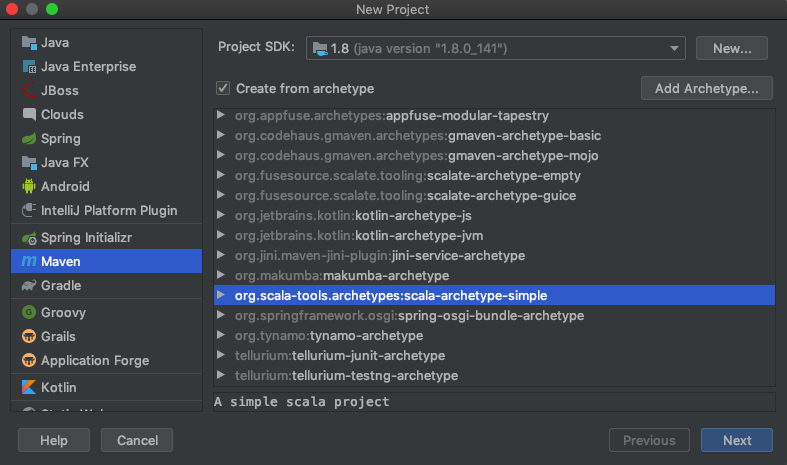Expand selected scala-archetype-simple node

(x=220, y=295)
